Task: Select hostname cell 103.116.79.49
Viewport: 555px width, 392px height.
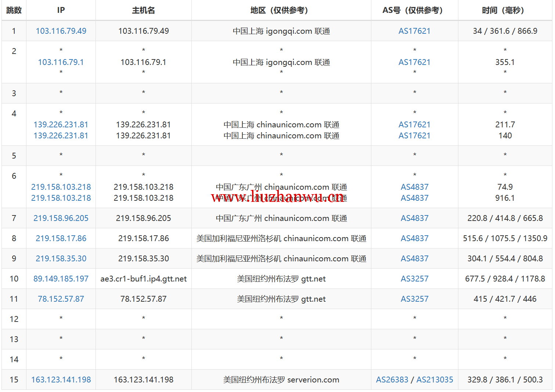Action: 143,31
